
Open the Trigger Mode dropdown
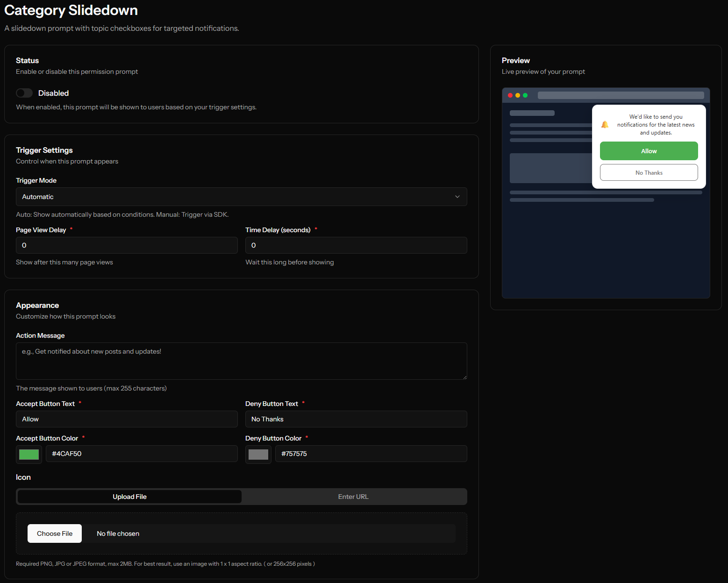tap(241, 197)
